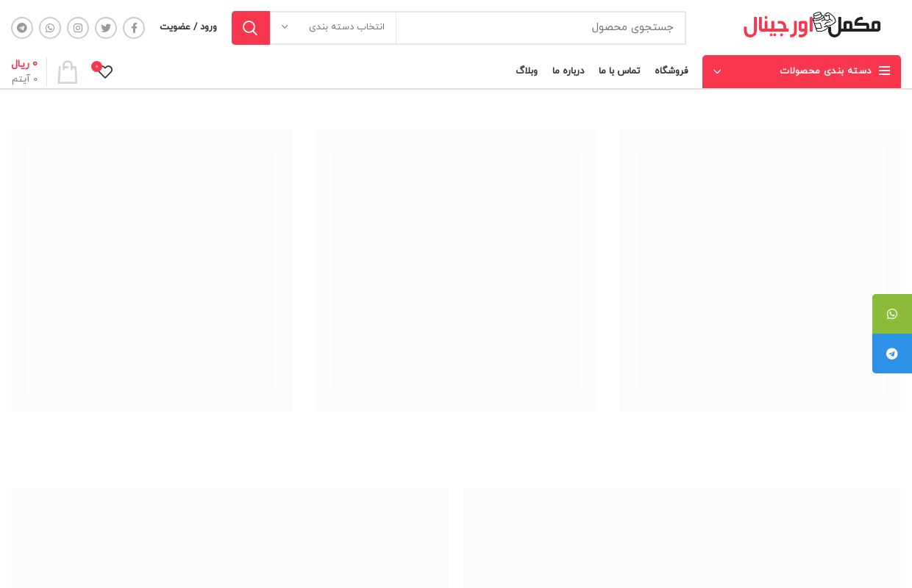
Task: Expand the دسته بندی محصولات menu
Action: pos(824,71)
